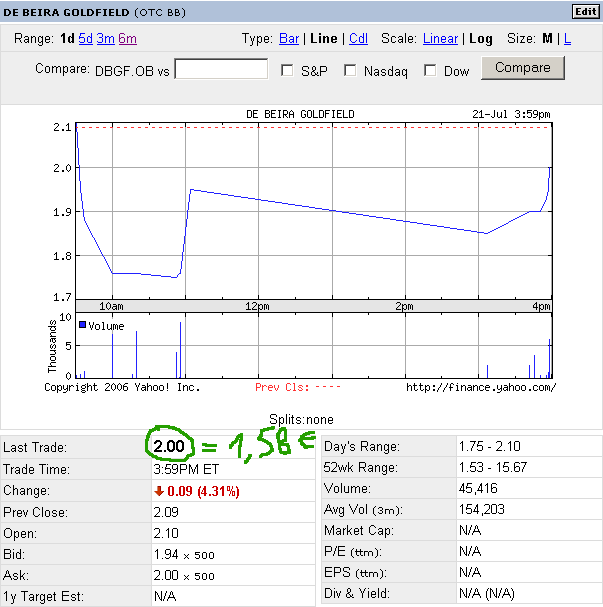Enable the Dow comparison checkbox
The image size is (603, 607).
click(x=430, y=70)
